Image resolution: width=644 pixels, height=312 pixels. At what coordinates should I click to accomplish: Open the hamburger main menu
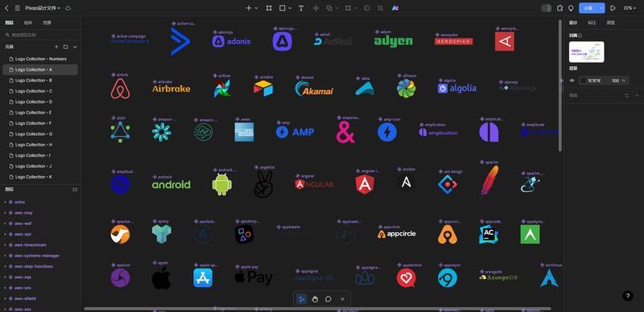pyautogui.click(x=17, y=8)
